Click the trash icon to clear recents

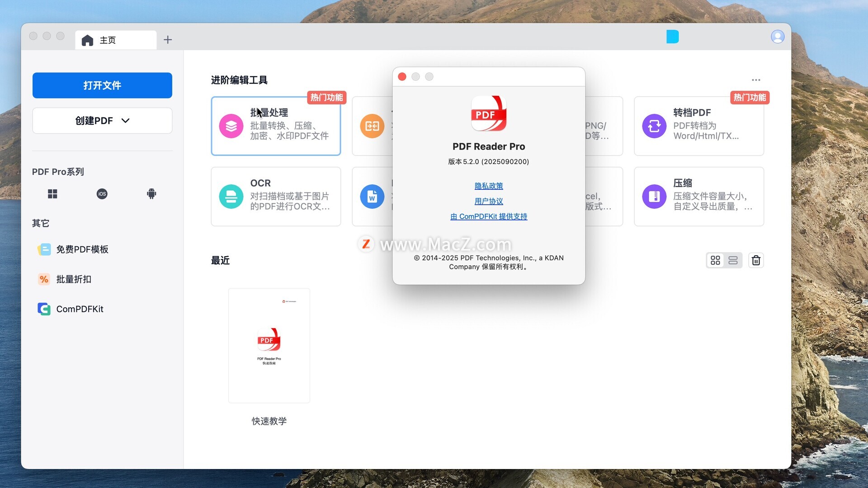click(756, 260)
